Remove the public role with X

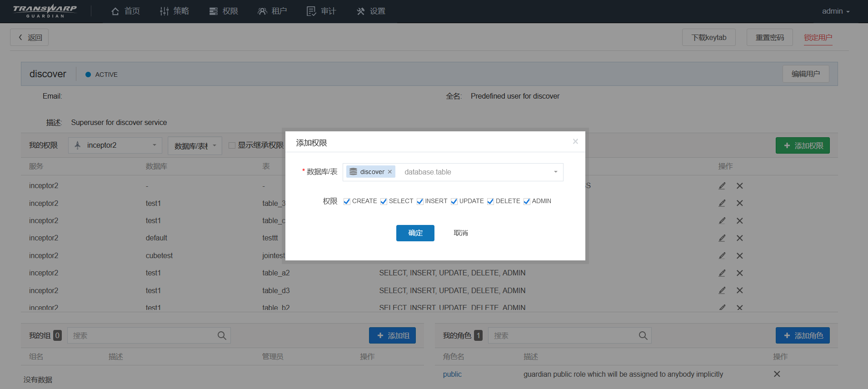pos(777,374)
